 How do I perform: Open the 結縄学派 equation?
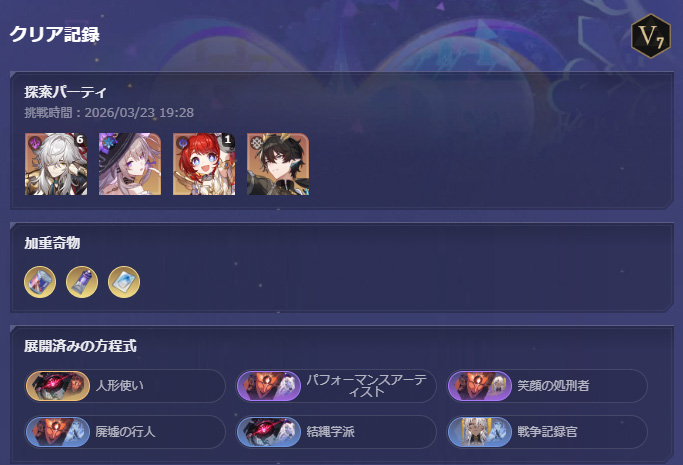(336, 432)
